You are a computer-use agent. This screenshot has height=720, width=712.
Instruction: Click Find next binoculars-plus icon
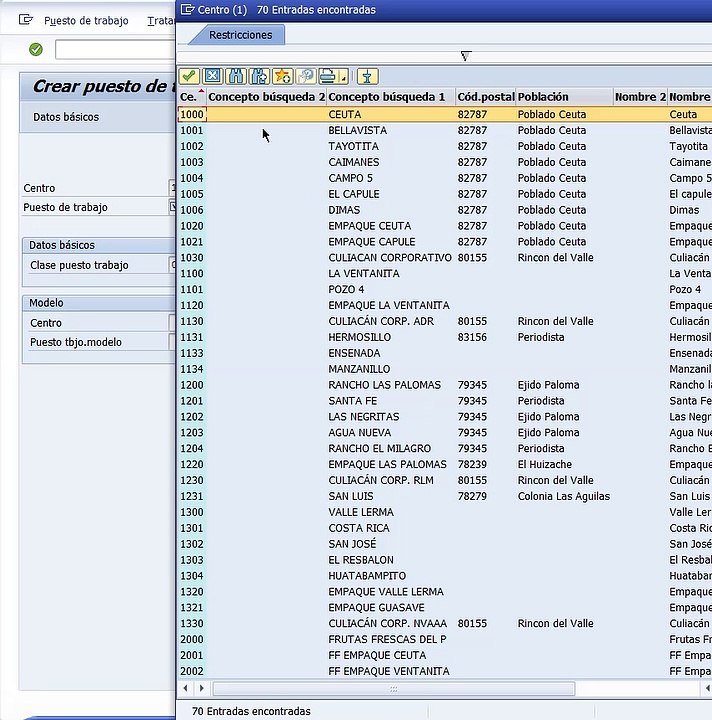[x=259, y=76]
